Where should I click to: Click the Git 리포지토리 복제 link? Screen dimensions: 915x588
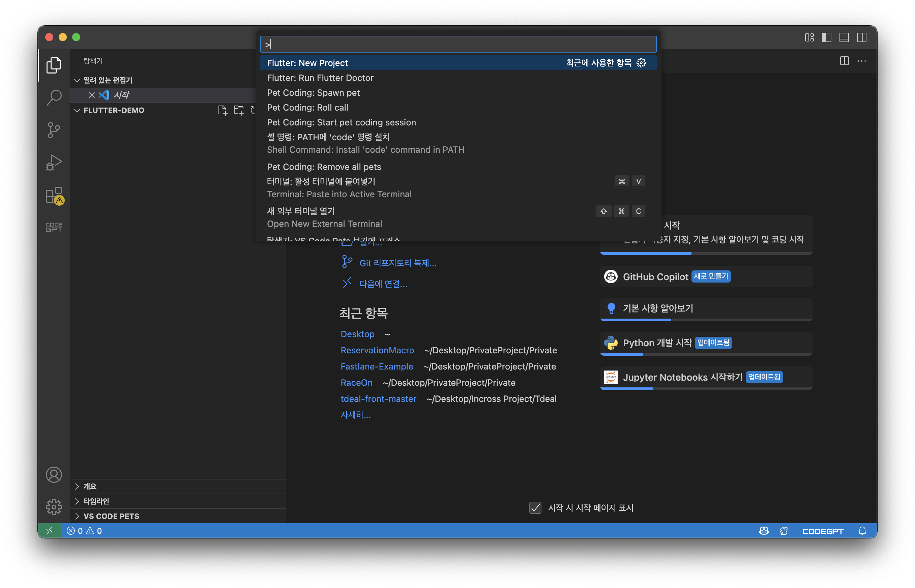398,263
